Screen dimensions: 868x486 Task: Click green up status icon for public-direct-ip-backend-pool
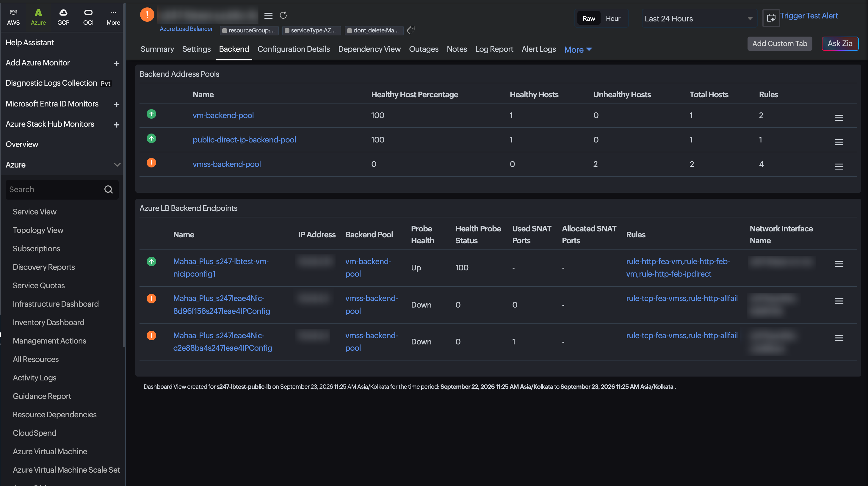pyautogui.click(x=151, y=138)
